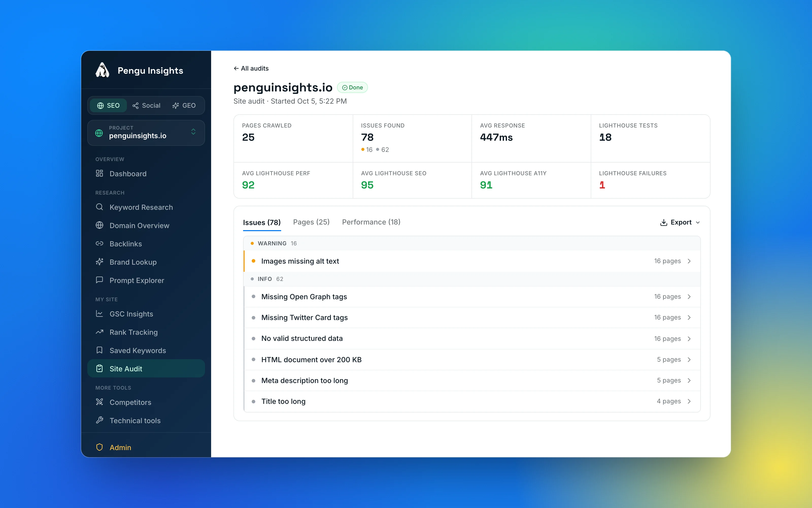Image resolution: width=812 pixels, height=508 pixels.
Task: Click the Export download icon
Action: tap(663, 223)
